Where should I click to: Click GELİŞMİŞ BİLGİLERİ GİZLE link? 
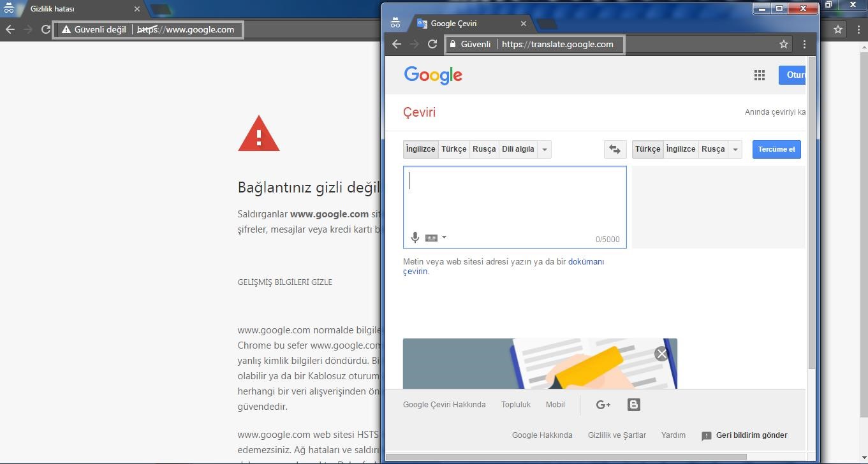(x=284, y=282)
